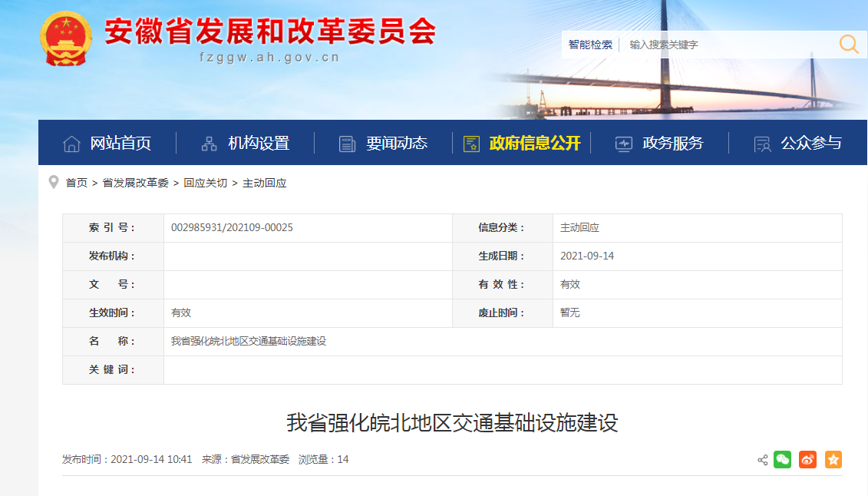Click view count 浏览量：14

coord(323,459)
